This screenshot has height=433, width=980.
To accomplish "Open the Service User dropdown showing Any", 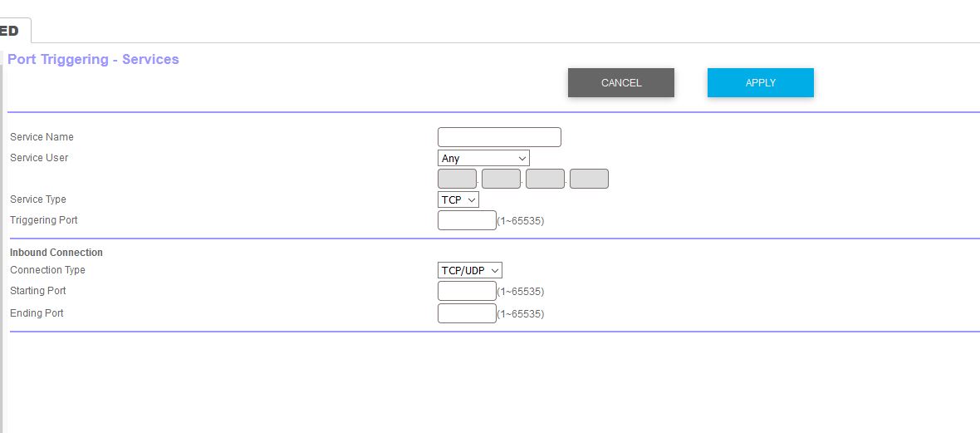I will pyautogui.click(x=483, y=158).
